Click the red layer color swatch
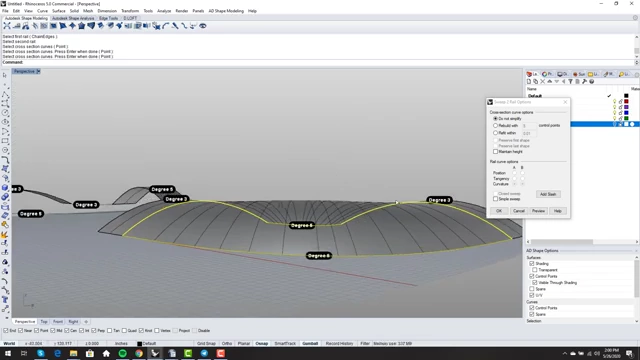Viewport: 640px width, 360px height. (626, 101)
